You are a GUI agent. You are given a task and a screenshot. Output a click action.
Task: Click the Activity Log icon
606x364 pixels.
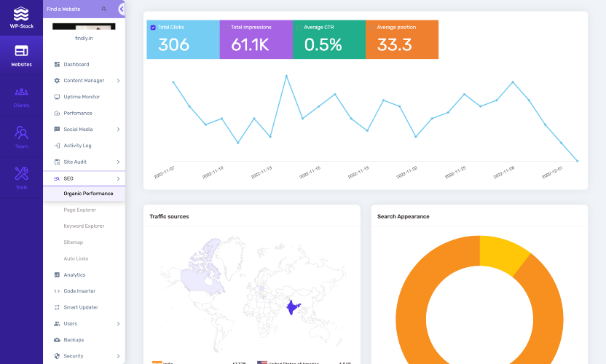(x=57, y=146)
